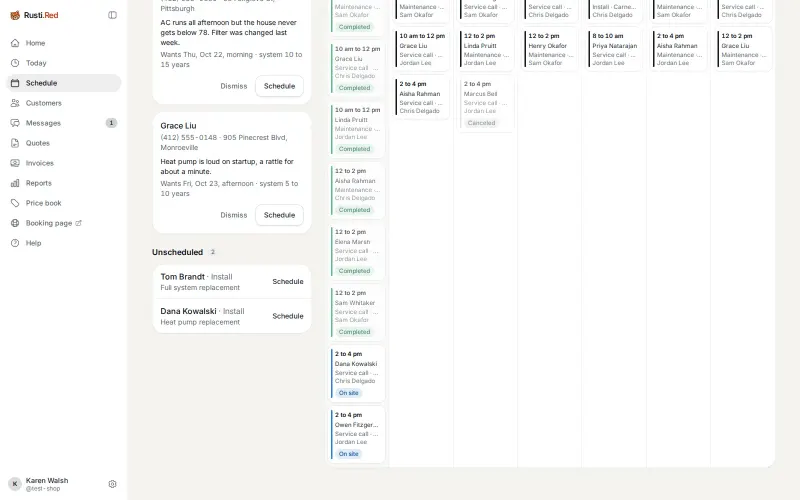Click the Messages chat bubble icon

click(15, 123)
